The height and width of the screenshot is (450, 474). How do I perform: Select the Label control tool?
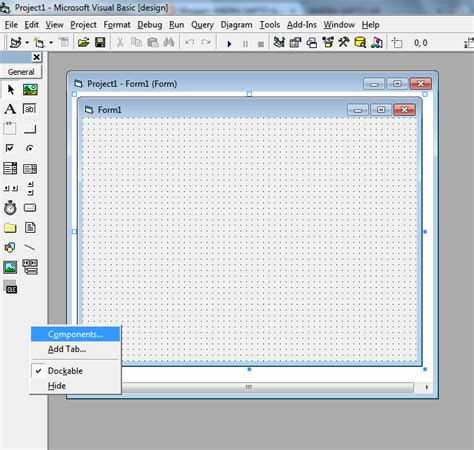click(10, 109)
